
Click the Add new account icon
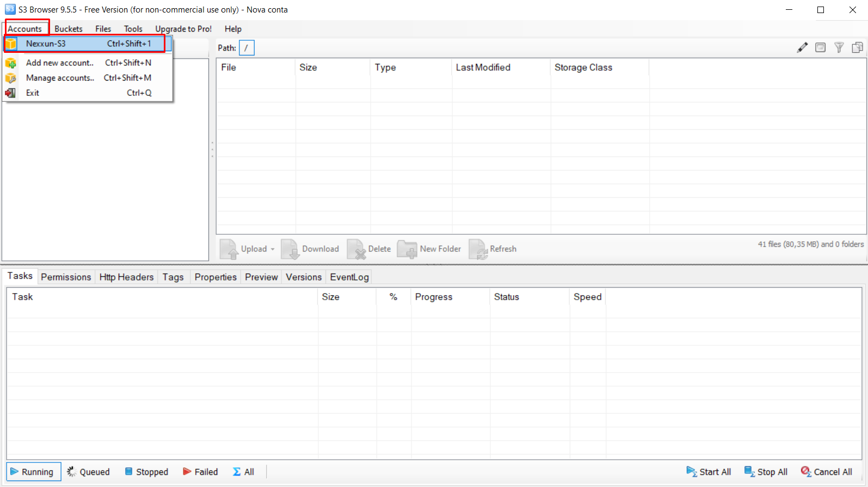(x=11, y=63)
